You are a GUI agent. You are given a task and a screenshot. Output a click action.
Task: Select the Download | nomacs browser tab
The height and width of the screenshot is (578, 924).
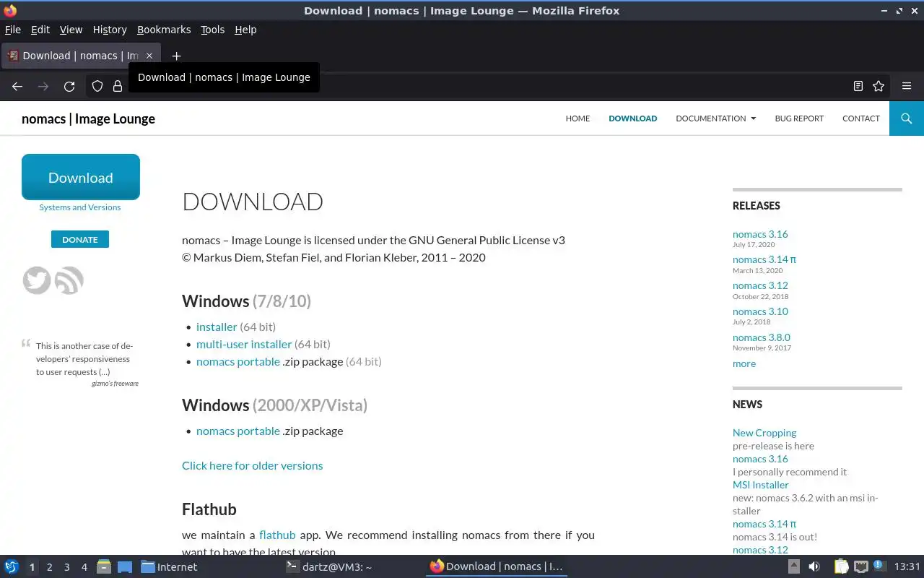pyautogui.click(x=81, y=56)
